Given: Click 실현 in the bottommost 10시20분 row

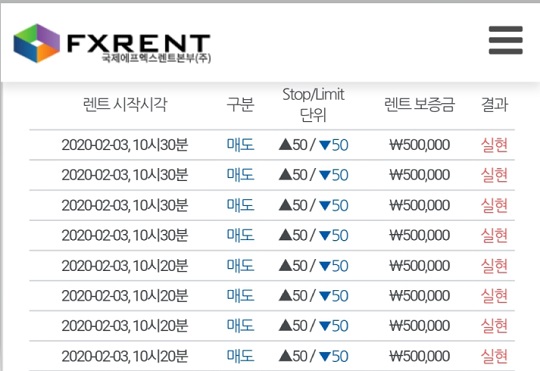Looking at the screenshot, I should [494, 356].
